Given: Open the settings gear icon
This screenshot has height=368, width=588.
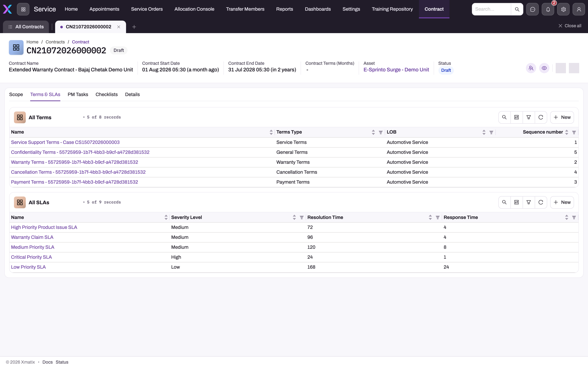Looking at the screenshot, I should click(563, 9).
